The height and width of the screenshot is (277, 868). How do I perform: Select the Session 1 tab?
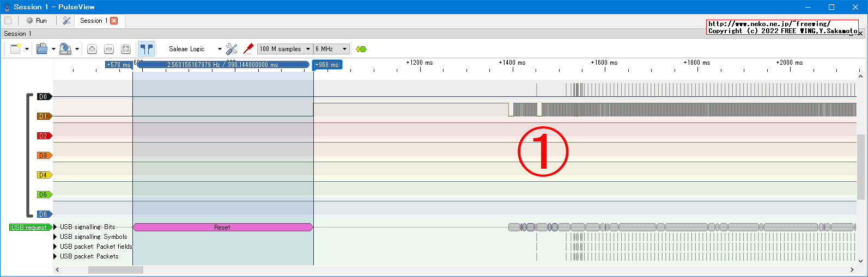point(93,21)
